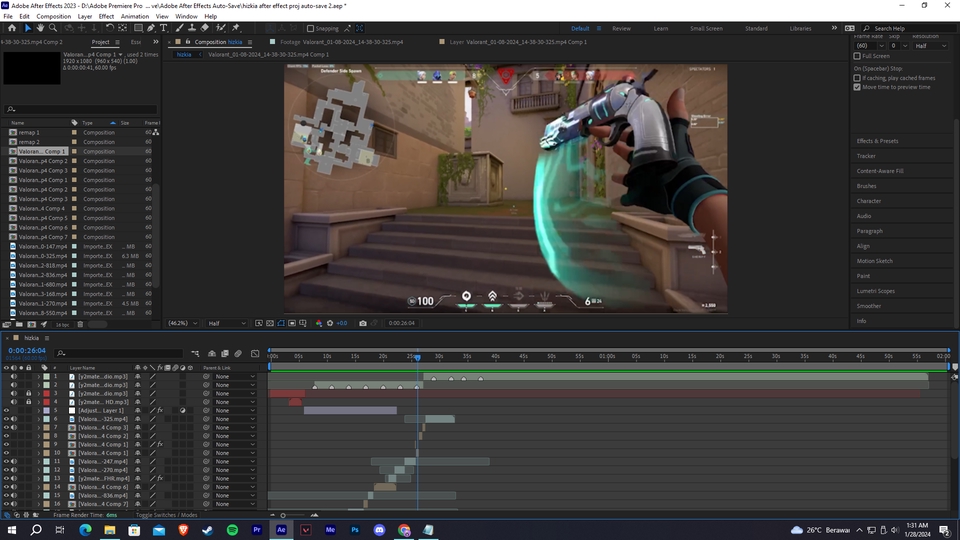960x540 pixels.
Task: Open the Composition menu
Action: click(53, 17)
